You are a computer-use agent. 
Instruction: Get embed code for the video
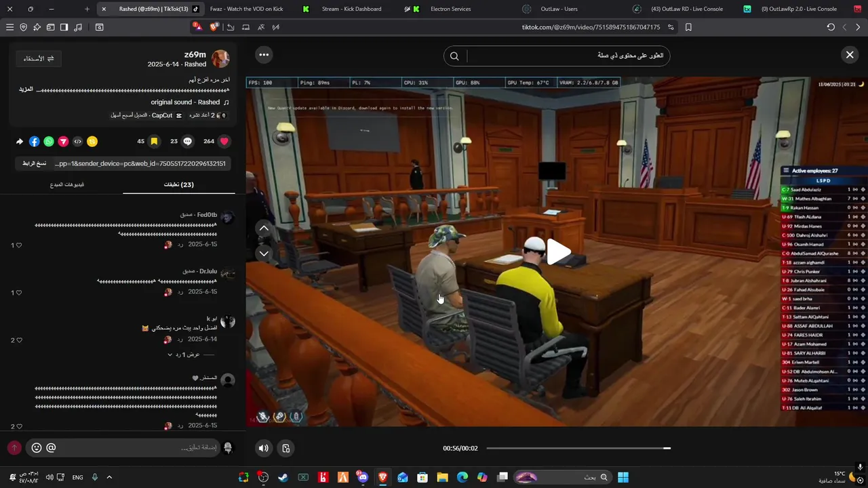pos(77,142)
